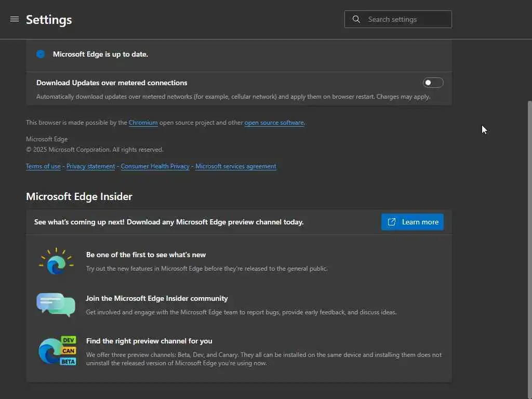Open the Terms of use link
The image size is (532, 399).
(x=43, y=166)
